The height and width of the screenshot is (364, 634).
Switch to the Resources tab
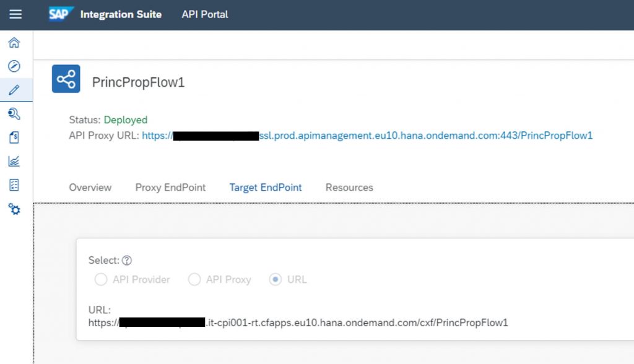click(349, 188)
